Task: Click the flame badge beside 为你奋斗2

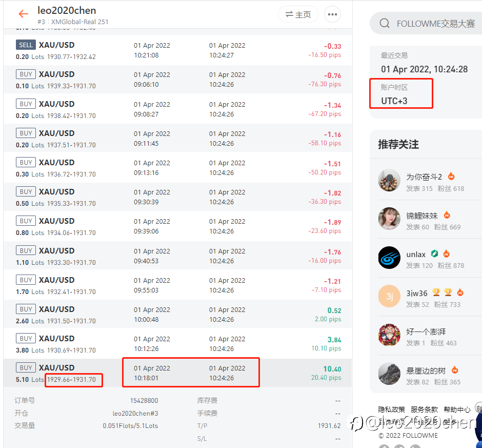Action: click(451, 177)
